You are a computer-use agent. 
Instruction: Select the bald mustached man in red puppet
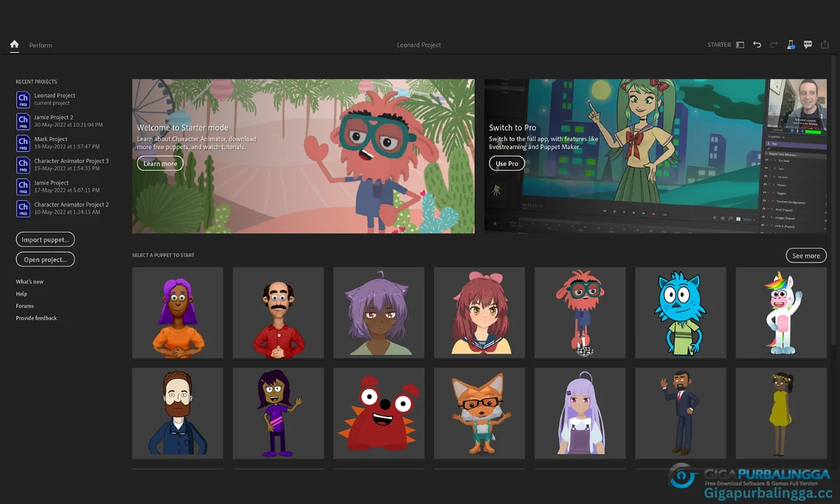[278, 313]
